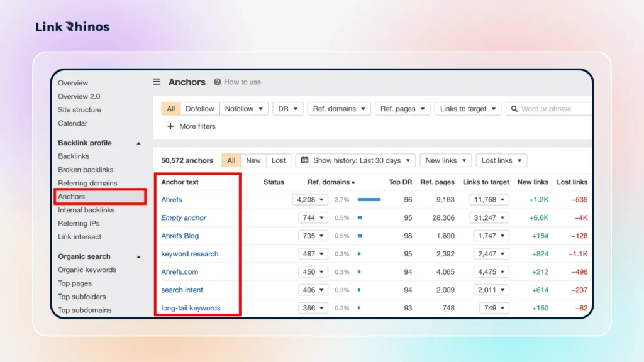Viewport: 644px width, 362px height.
Task: Click the magnifier icon in search box
Action: [514, 109]
